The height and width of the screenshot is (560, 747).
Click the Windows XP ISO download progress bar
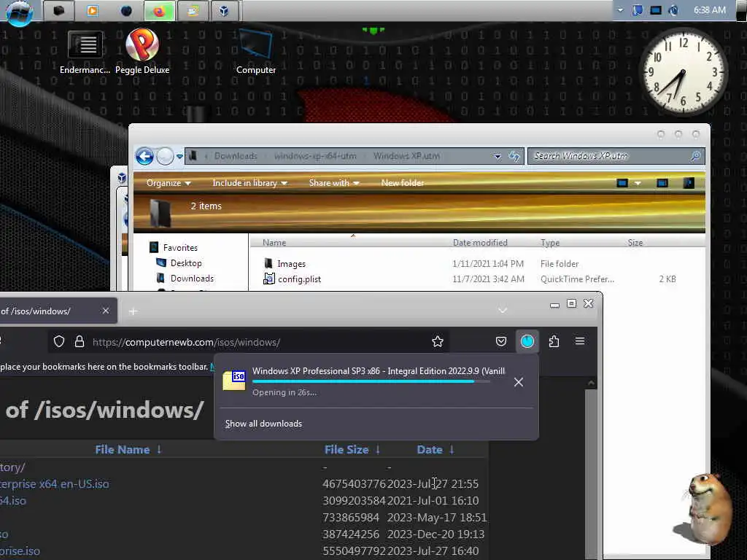tap(371, 381)
